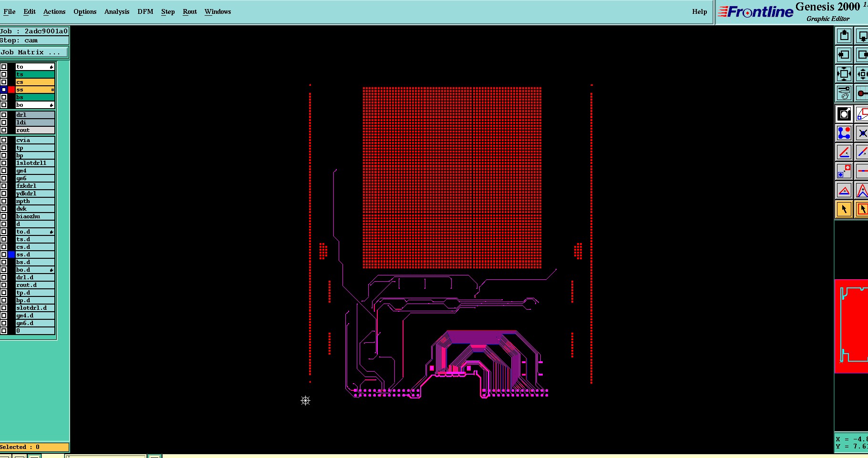The height and width of the screenshot is (458, 868).
Task: Click the zoom-in icon with inward arrows
Action: click(x=862, y=74)
